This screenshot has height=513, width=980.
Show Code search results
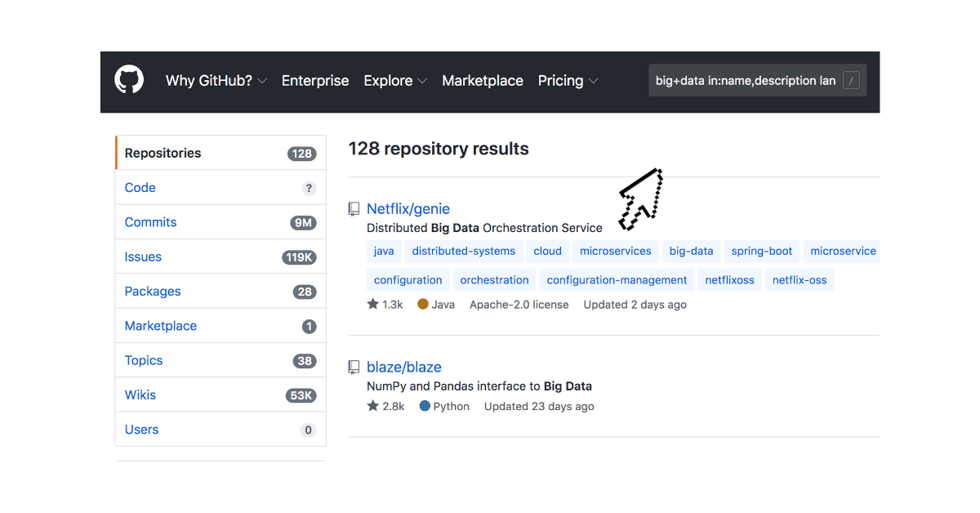[x=220, y=188]
